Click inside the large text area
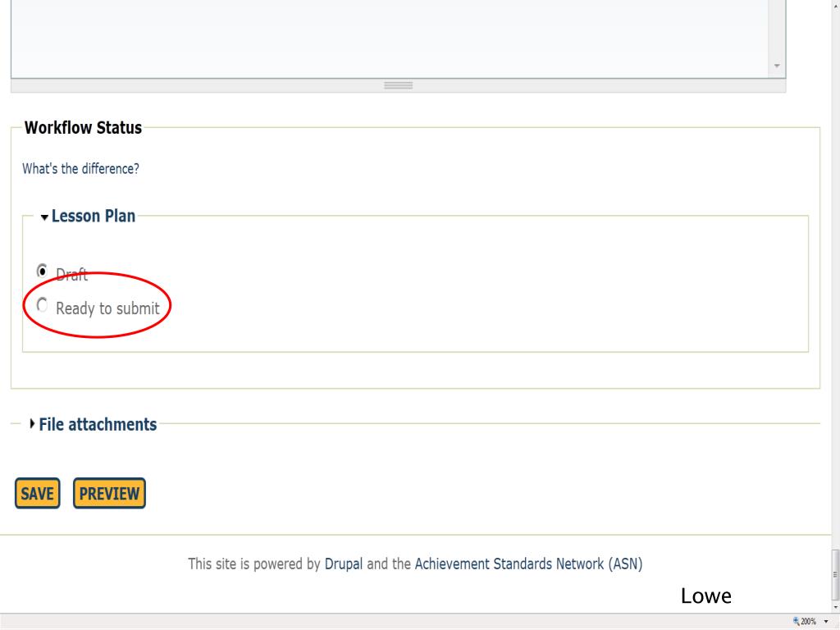The width and height of the screenshot is (840, 630). pos(390,39)
